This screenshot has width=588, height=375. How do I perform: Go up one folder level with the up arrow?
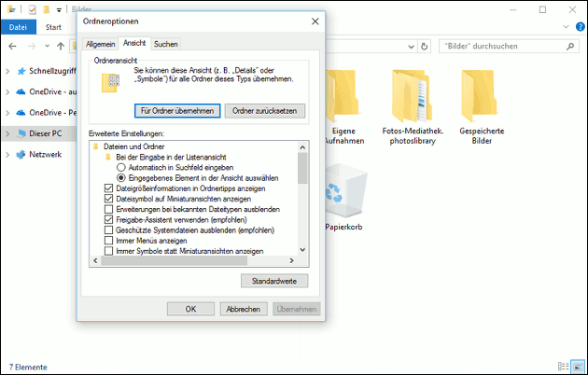(x=60, y=46)
